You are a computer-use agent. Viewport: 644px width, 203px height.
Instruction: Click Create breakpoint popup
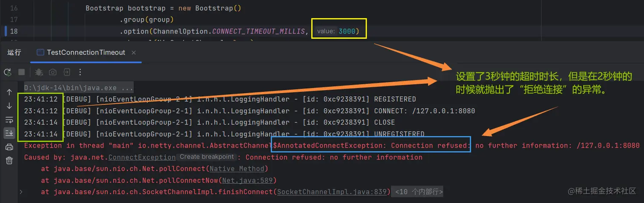tap(207, 157)
